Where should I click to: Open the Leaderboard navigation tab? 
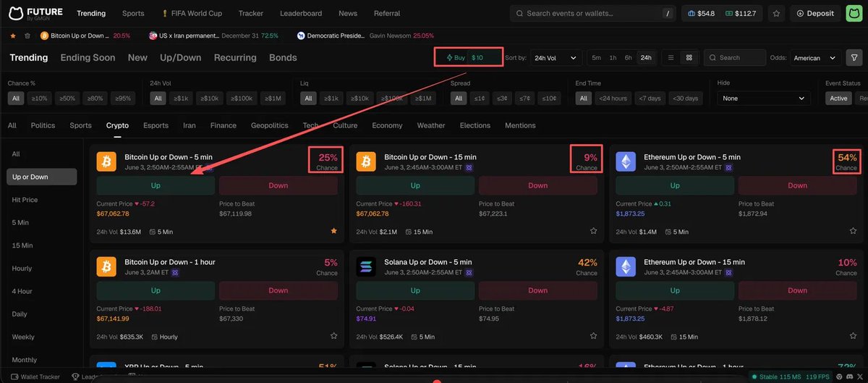point(301,13)
